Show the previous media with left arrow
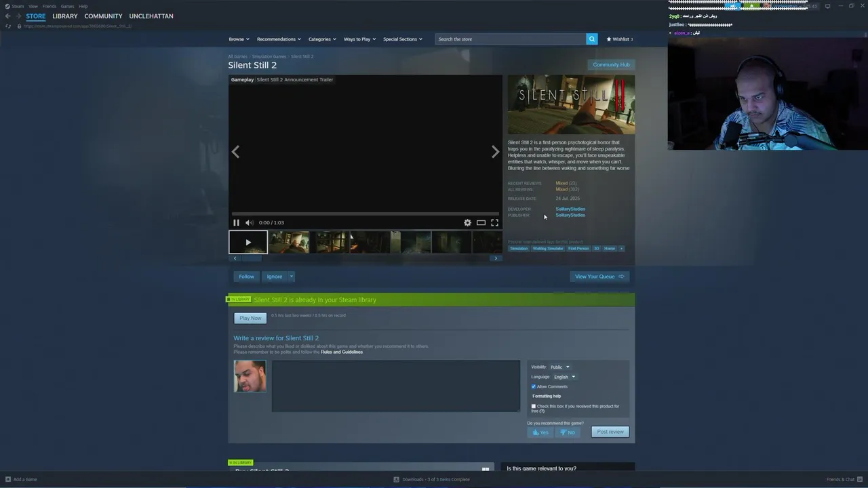The width and height of the screenshot is (868, 488). coord(235,152)
